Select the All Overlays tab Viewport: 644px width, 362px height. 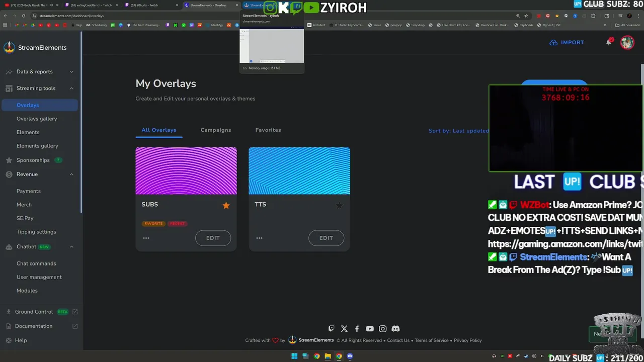point(159,130)
